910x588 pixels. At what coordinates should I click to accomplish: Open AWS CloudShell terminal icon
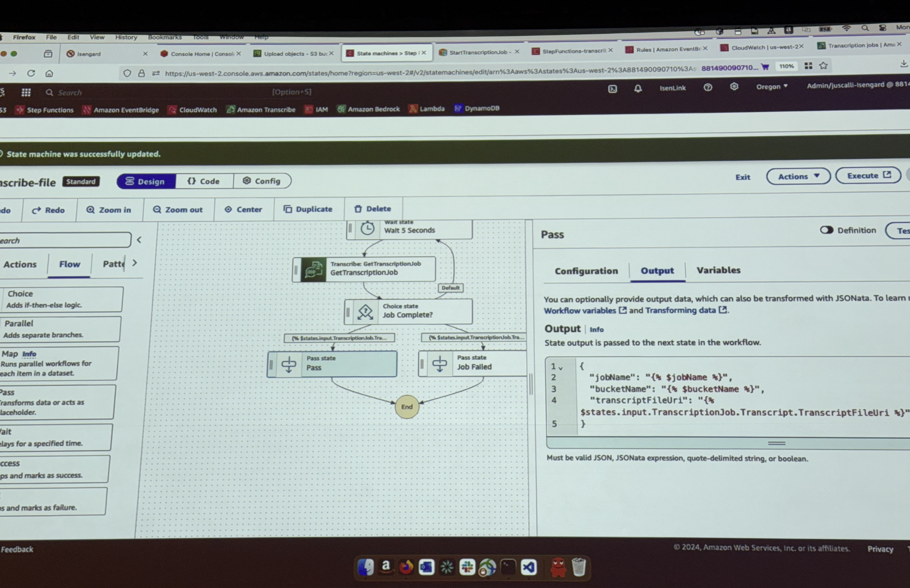[612, 89]
